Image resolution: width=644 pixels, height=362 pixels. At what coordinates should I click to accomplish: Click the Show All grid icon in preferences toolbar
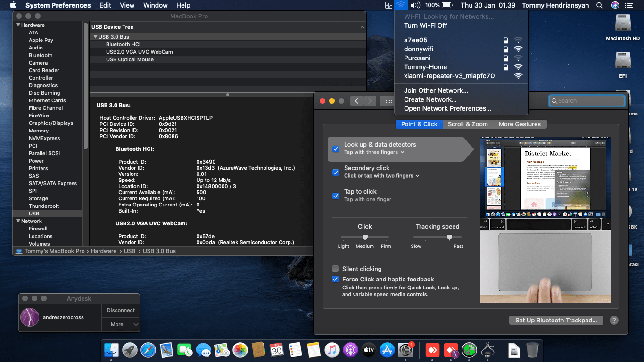click(x=388, y=101)
